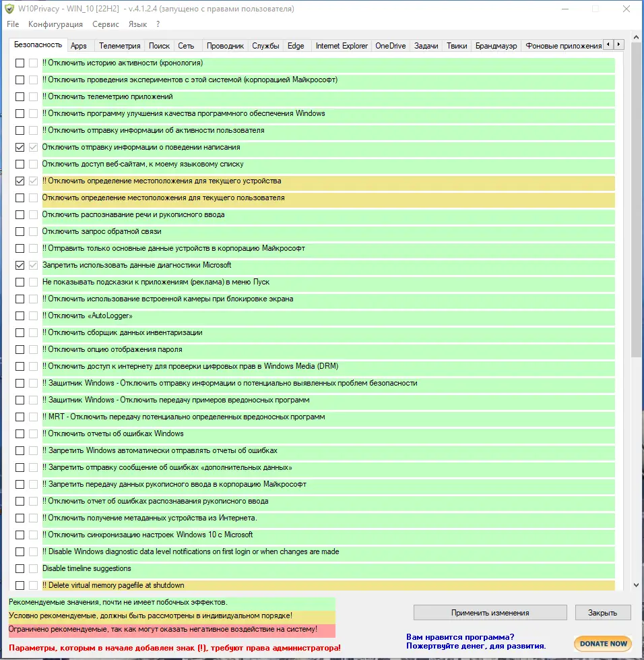Switch to the Проводник tab
644x660 pixels.
(x=225, y=46)
